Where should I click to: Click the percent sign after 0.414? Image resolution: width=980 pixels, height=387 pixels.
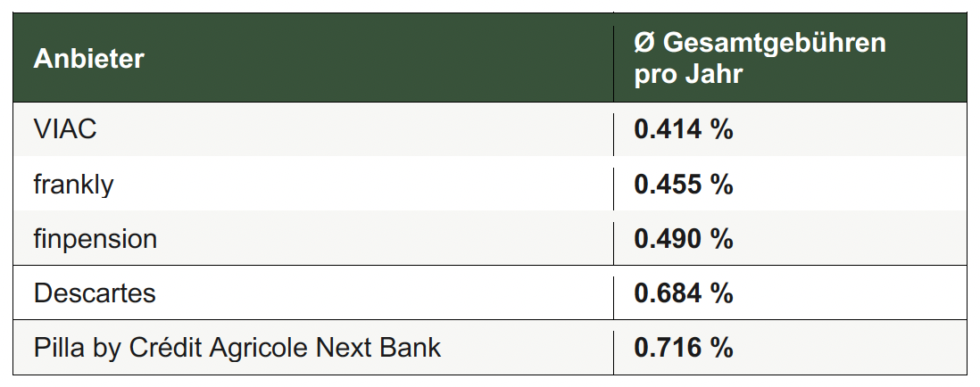(721, 130)
